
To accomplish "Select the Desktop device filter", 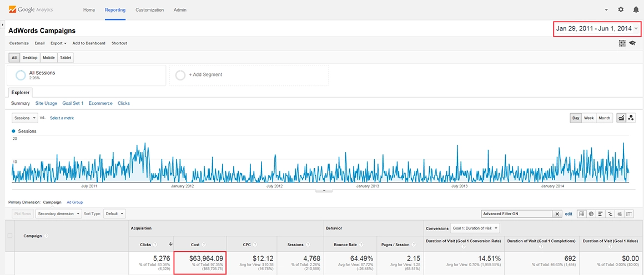I will [30, 58].
